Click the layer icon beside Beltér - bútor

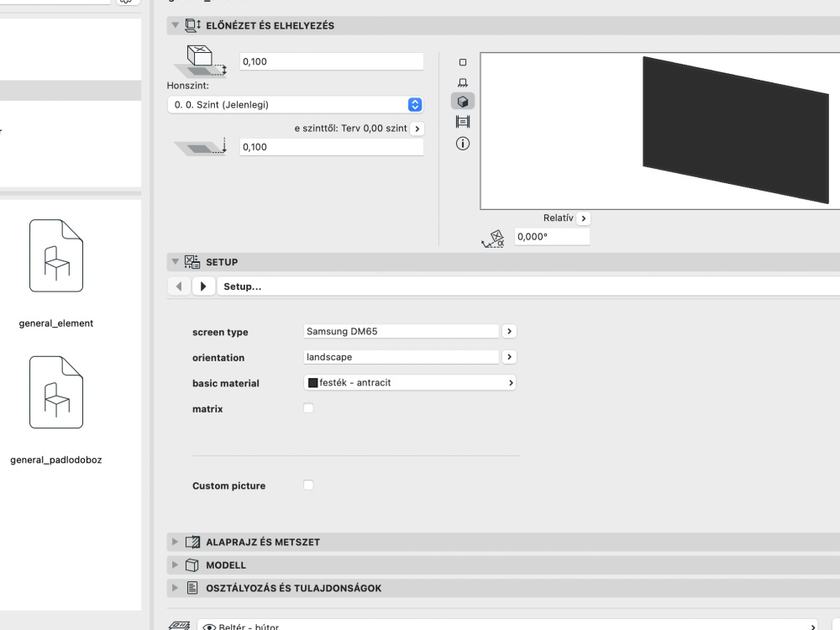point(179,625)
